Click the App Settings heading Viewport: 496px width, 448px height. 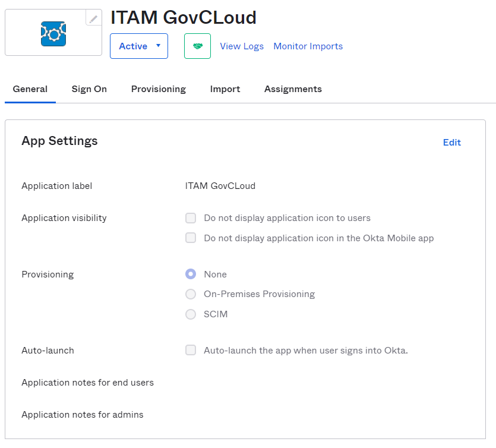(x=59, y=141)
